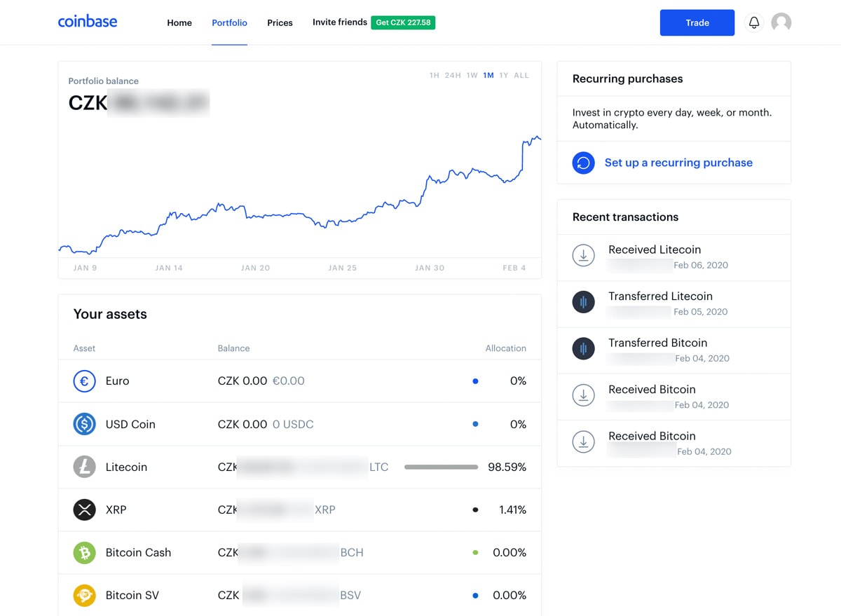Viewport: 841px width, 616px height.
Task: Click the Recurring purchases heading
Action: point(627,78)
